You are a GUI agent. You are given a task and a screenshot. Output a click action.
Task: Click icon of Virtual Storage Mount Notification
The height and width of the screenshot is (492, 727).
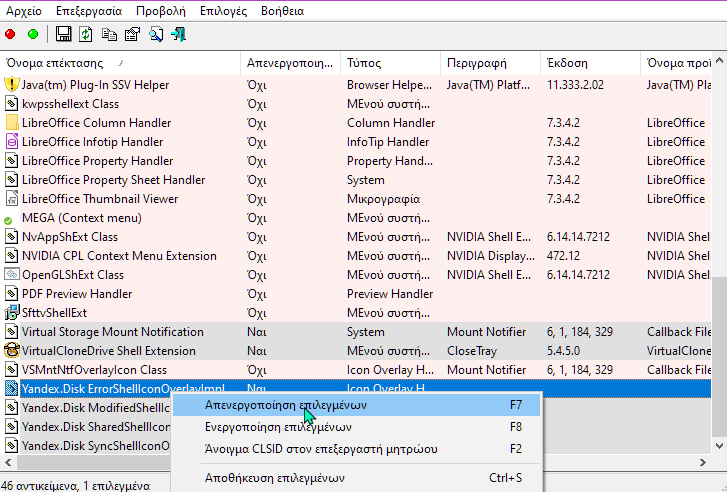pos(12,332)
